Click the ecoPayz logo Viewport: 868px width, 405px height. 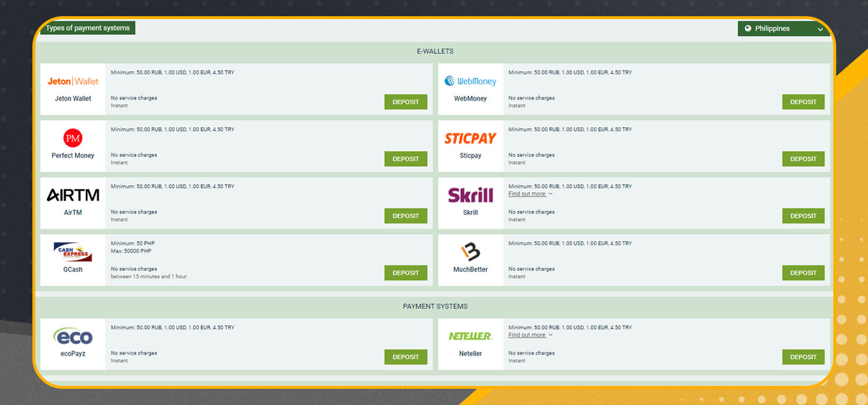[x=73, y=336]
